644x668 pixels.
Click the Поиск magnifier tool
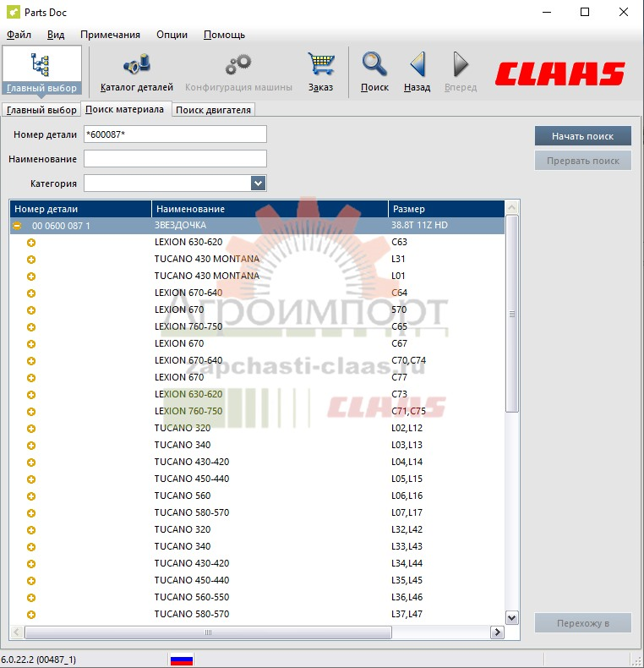point(374,73)
